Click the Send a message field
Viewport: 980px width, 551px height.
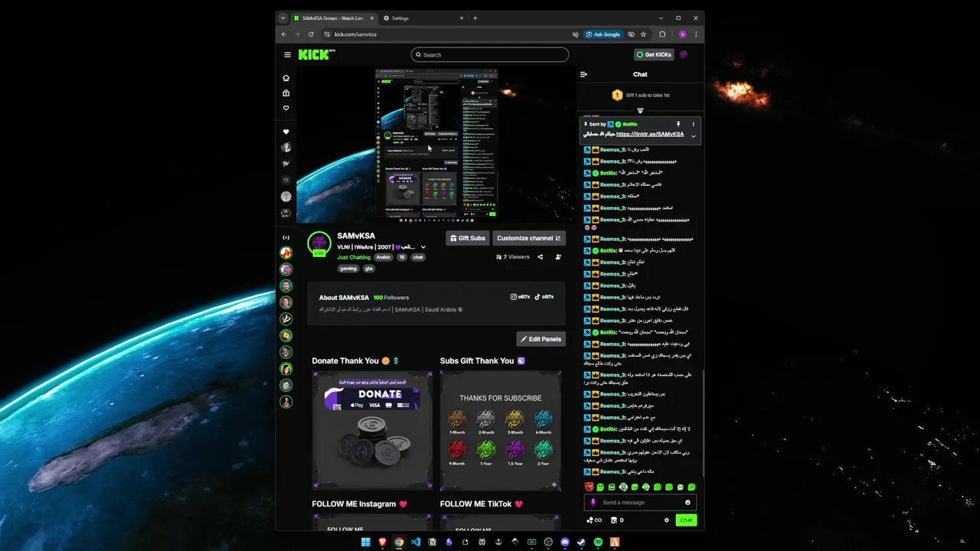[x=640, y=503]
